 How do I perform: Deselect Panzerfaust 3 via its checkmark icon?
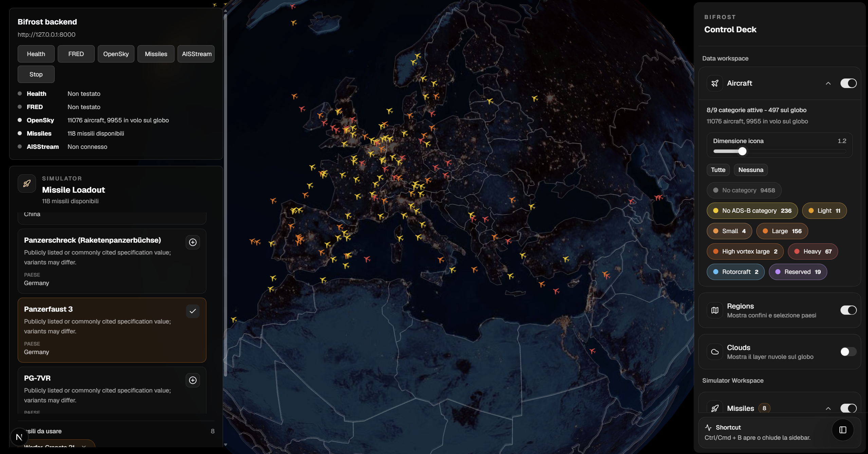[x=193, y=311]
